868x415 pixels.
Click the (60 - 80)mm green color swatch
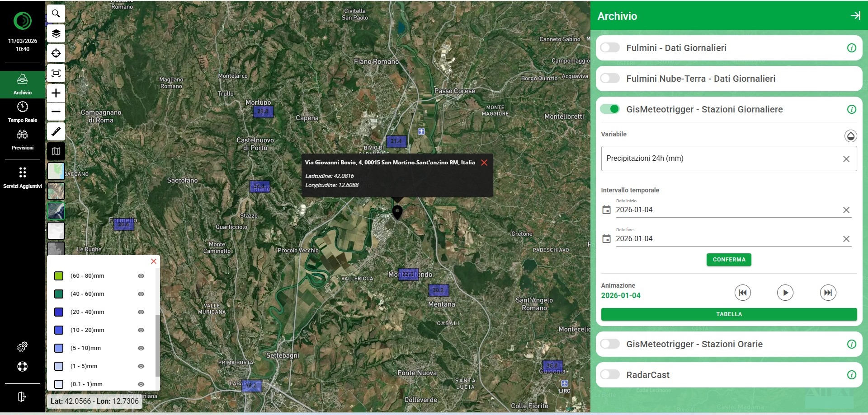point(59,276)
